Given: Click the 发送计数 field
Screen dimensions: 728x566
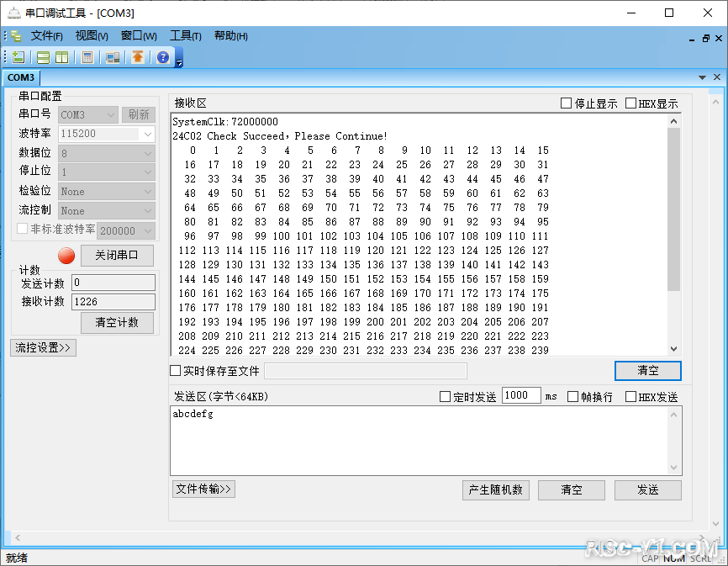Looking at the screenshot, I should [113, 283].
